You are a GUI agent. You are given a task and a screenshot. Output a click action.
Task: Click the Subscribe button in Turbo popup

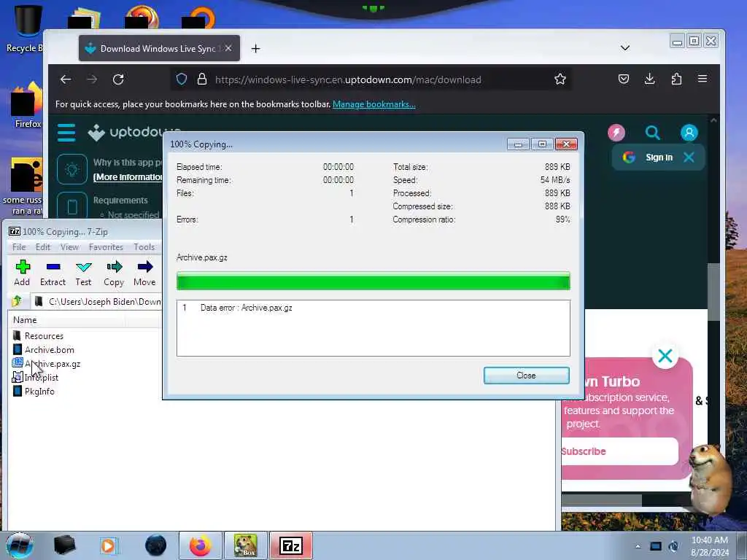(x=619, y=451)
